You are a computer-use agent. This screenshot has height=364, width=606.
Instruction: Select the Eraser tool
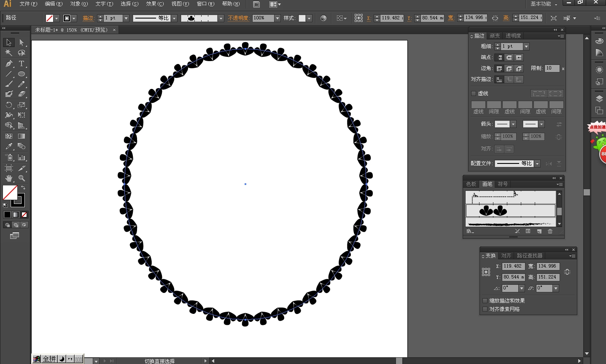[22, 94]
